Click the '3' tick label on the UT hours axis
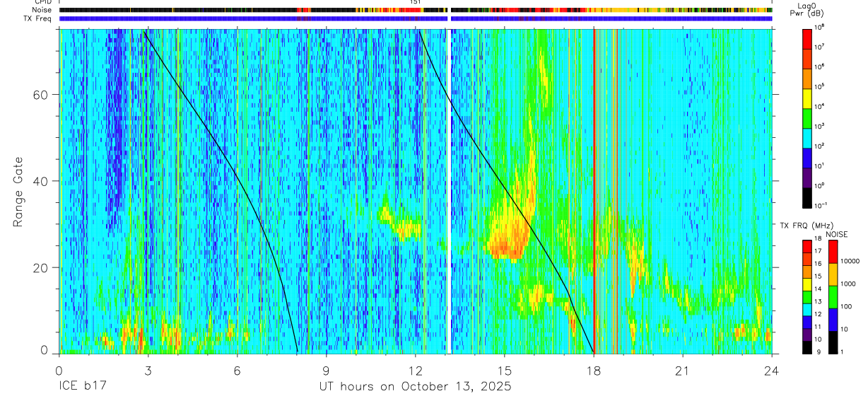This screenshot has width=868, height=401. [148, 371]
